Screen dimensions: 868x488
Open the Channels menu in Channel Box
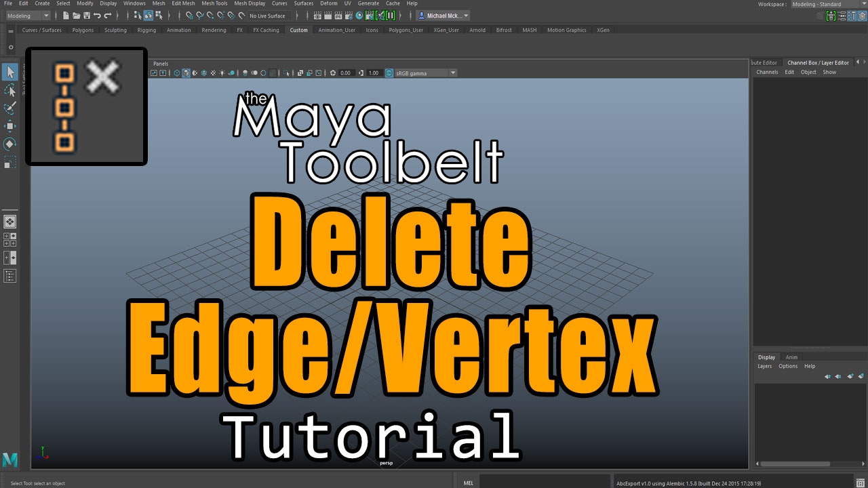767,72
